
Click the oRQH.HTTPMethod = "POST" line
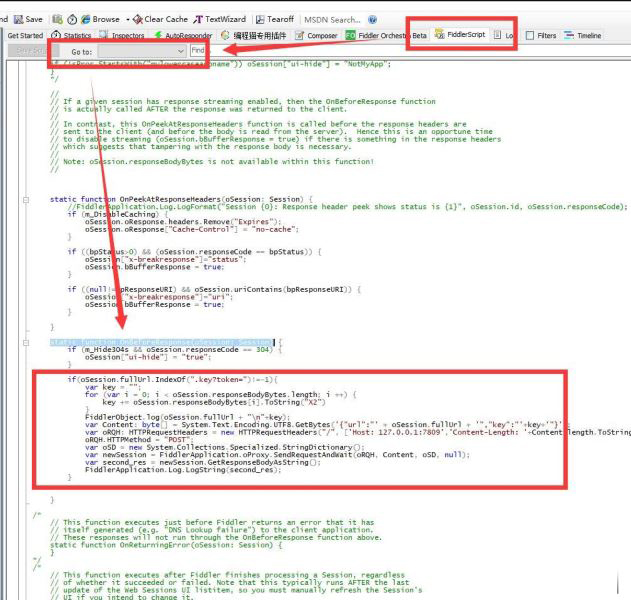click(138, 440)
